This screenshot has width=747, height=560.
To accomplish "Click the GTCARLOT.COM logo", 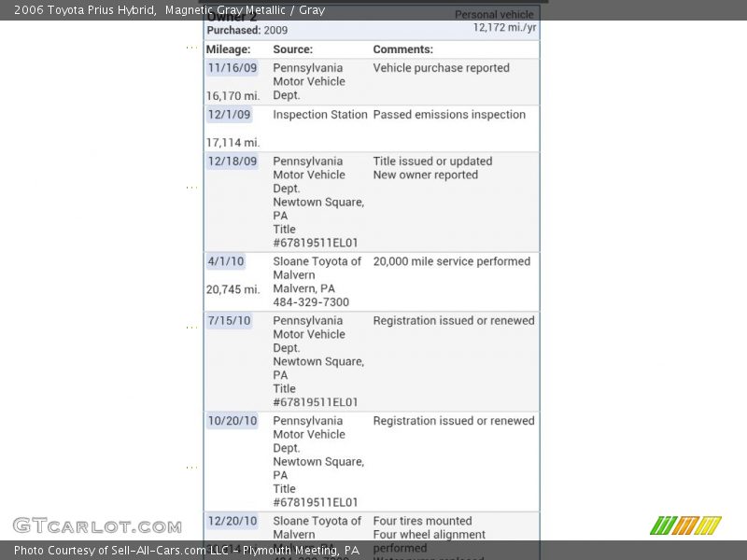I will coord(97,526).
